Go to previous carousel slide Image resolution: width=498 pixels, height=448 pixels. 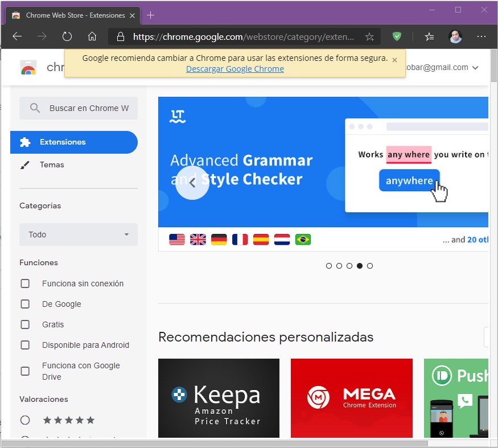[x=192, y=183]
